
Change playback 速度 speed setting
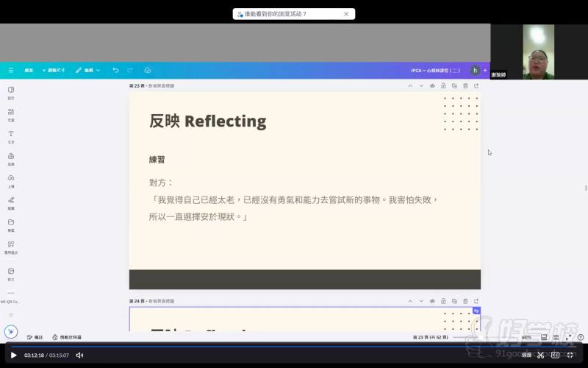pos(526,355)
